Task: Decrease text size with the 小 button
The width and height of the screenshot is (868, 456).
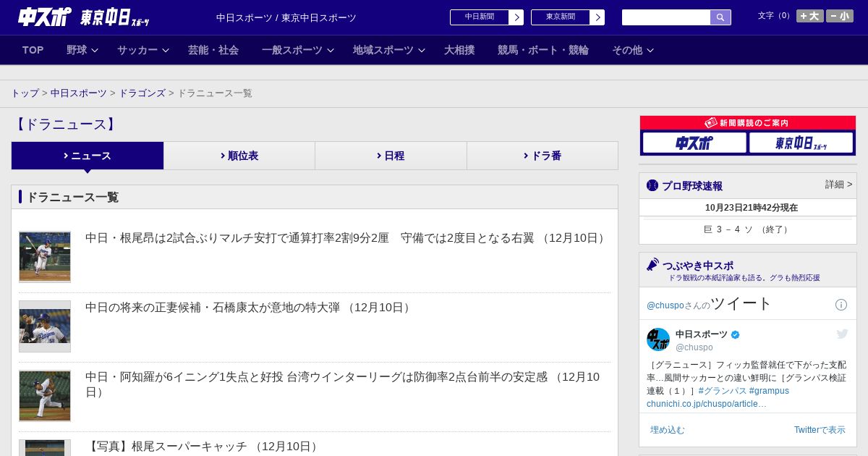Action: point(840,16)
